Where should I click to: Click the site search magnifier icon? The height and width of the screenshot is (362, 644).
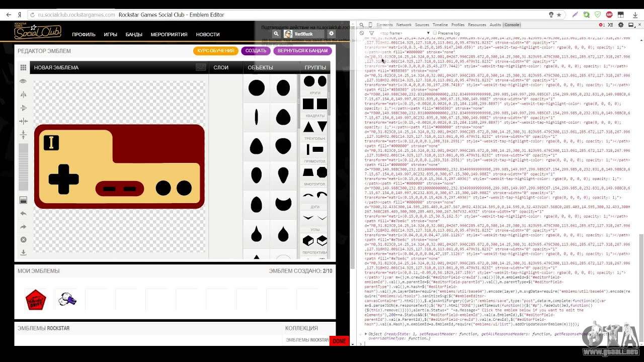pyautogui.click(x=276, y=34)
